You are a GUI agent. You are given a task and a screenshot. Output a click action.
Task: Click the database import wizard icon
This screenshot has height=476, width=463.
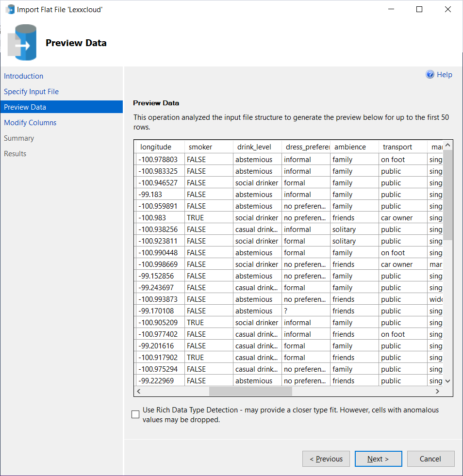(22, 43)
